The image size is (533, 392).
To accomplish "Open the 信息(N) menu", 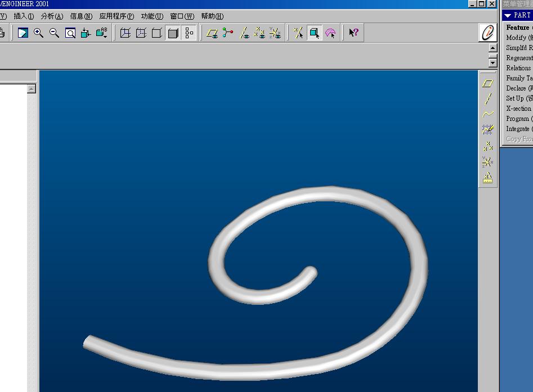I will (81, 16).
